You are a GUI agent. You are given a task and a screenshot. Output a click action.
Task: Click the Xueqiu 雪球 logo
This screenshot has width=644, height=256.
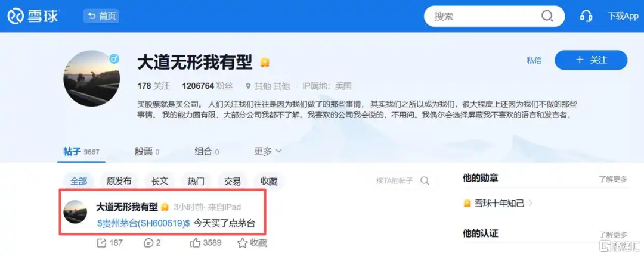pyautogui.click(x=33, y=16)
